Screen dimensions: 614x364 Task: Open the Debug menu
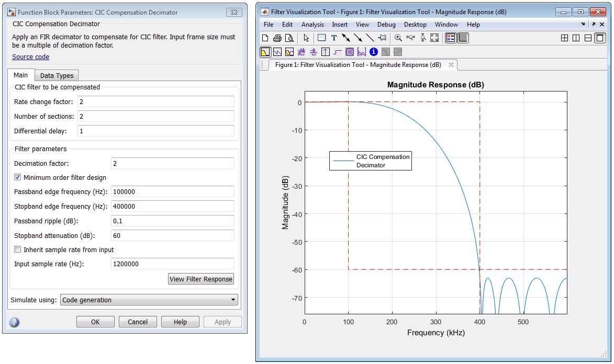[x=386, y=24]
